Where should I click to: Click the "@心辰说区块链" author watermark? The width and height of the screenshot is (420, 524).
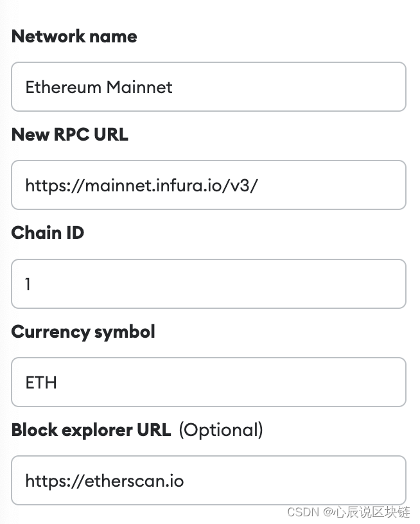point(367,512)
